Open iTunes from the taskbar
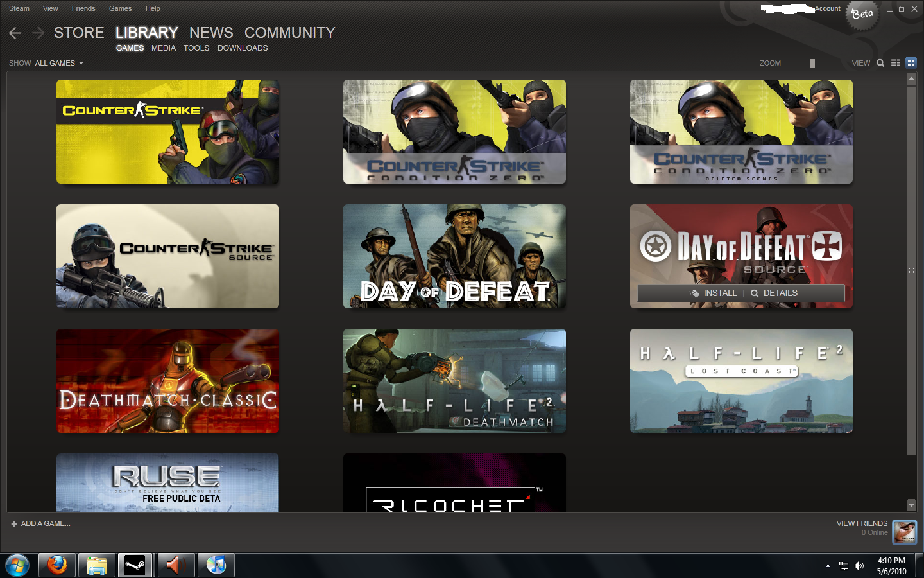 pyautogui.click(x=216, y=566)
